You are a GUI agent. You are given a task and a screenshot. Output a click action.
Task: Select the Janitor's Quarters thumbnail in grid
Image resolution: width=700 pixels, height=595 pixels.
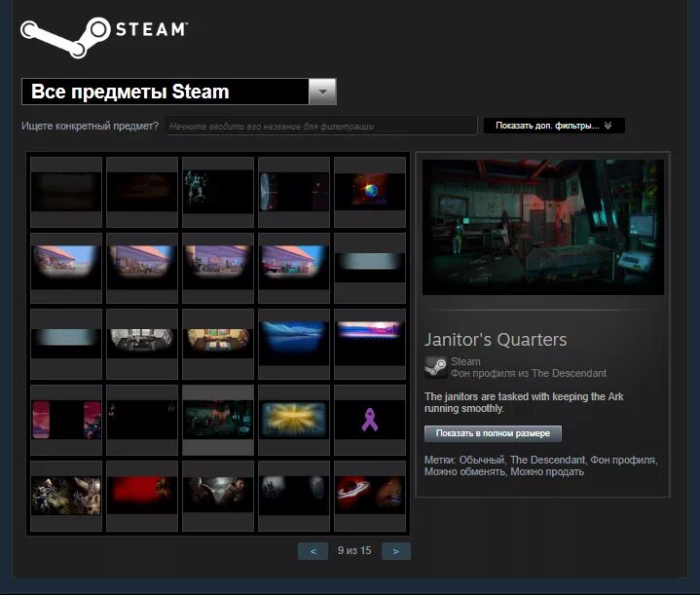pos(218,420)
